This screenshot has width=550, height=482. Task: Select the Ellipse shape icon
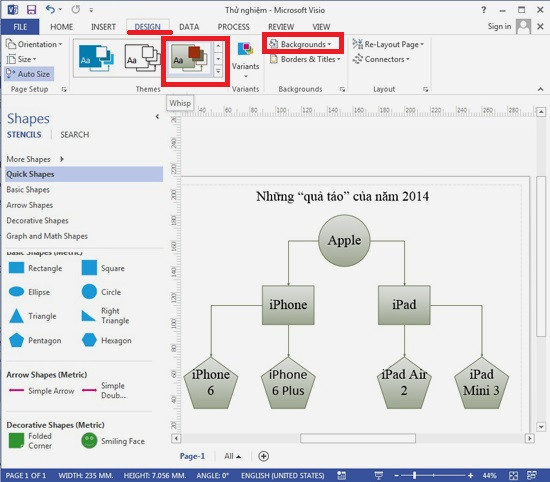click(x=16, y=292)
